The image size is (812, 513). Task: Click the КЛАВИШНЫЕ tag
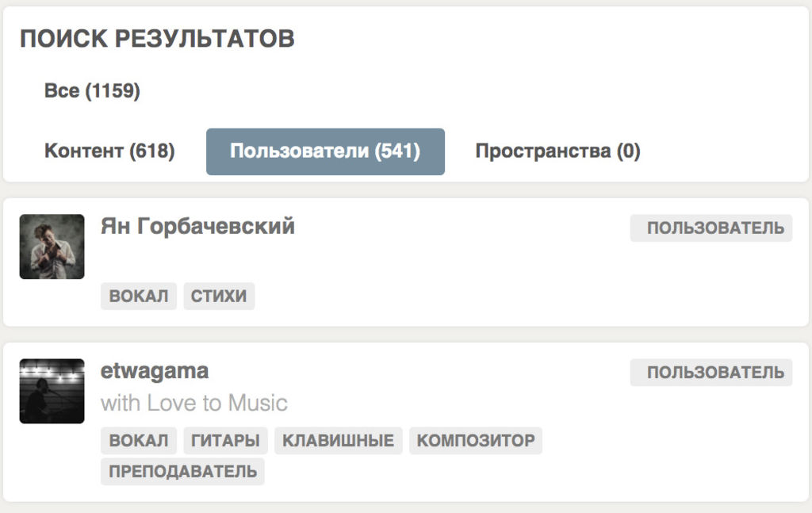pos(338,441)
